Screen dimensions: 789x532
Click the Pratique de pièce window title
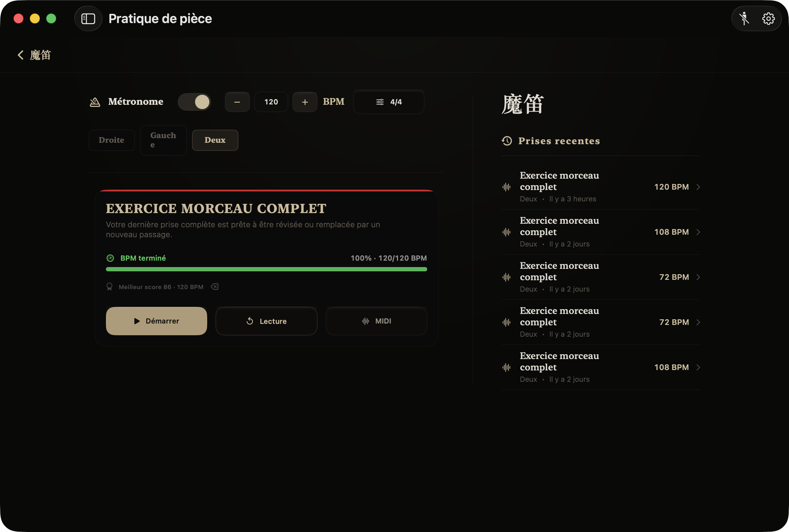tap(160, 18)
